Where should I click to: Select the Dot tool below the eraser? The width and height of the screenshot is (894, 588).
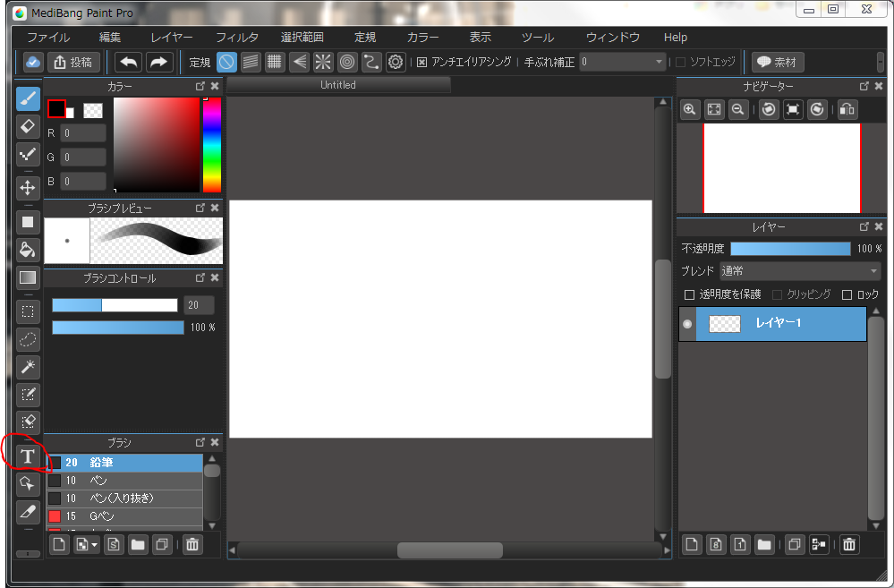[28, 154]
